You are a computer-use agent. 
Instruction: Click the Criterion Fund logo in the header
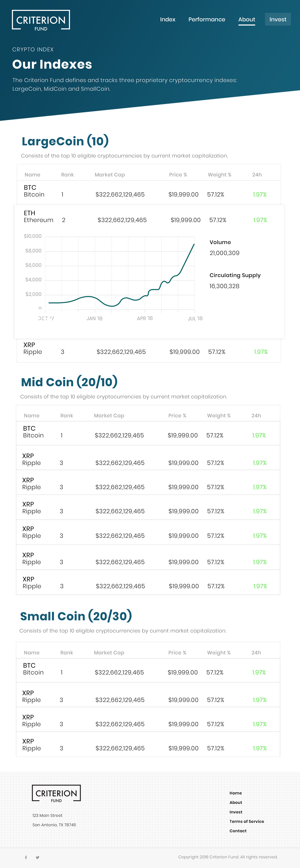[x=41, y=20]
